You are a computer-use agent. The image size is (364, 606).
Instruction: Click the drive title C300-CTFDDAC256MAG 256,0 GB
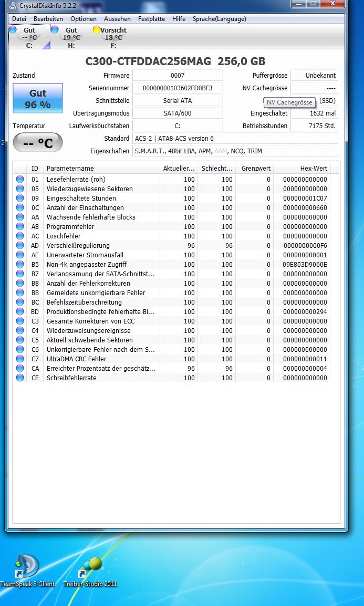[x=175, y=61]
